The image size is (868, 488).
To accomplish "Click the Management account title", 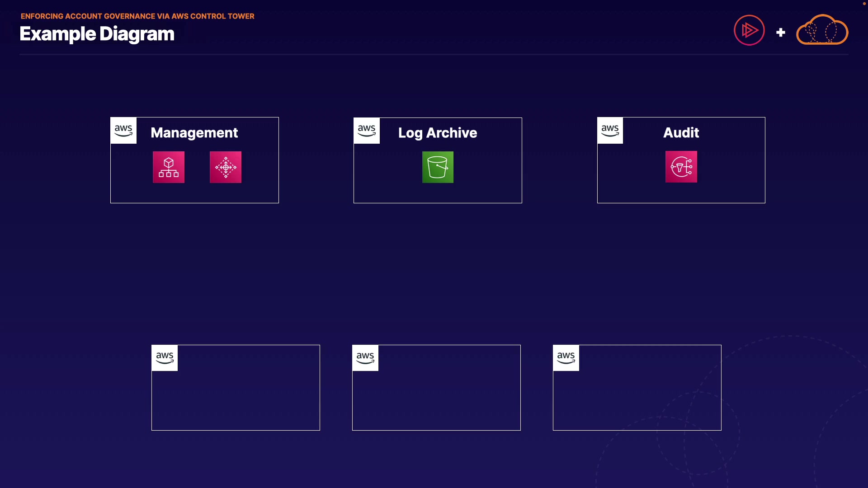I will click(194, 133).
